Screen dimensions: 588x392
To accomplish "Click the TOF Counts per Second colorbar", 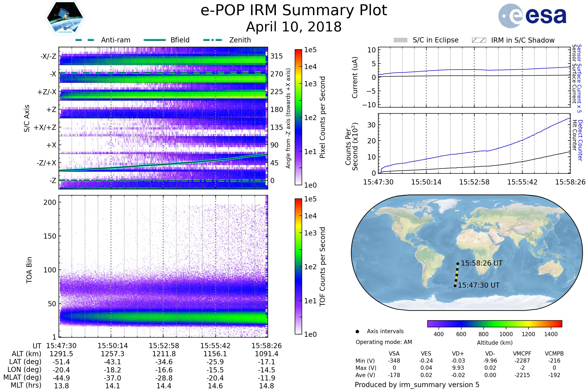I will (298, 267).
